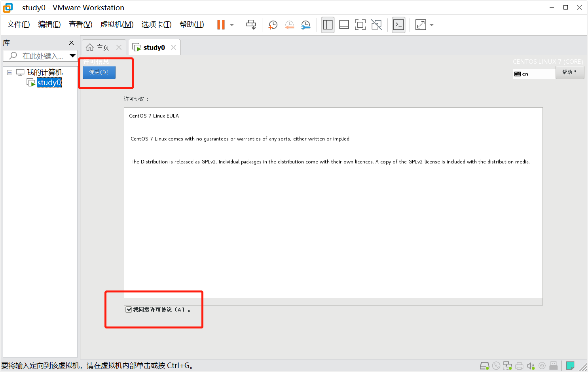Click the blue 完成(D) button
The width and height of the screenshot is (588, 372).
click(x=99, y=72)
